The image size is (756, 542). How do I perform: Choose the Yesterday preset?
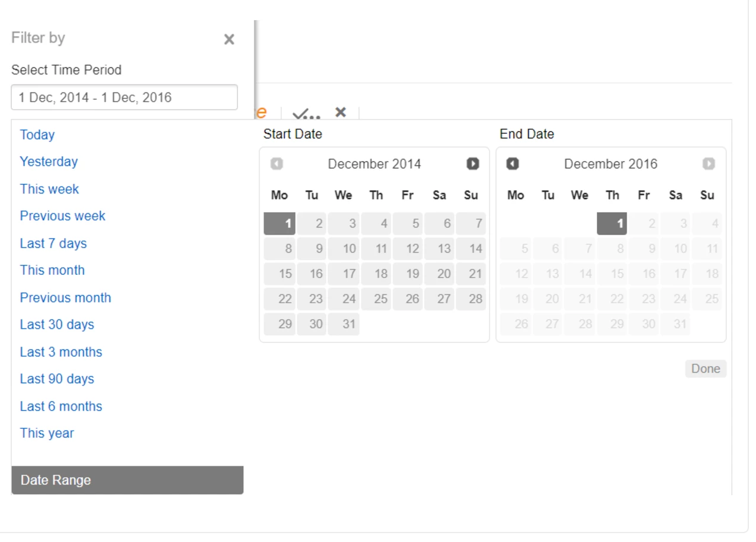49,162
